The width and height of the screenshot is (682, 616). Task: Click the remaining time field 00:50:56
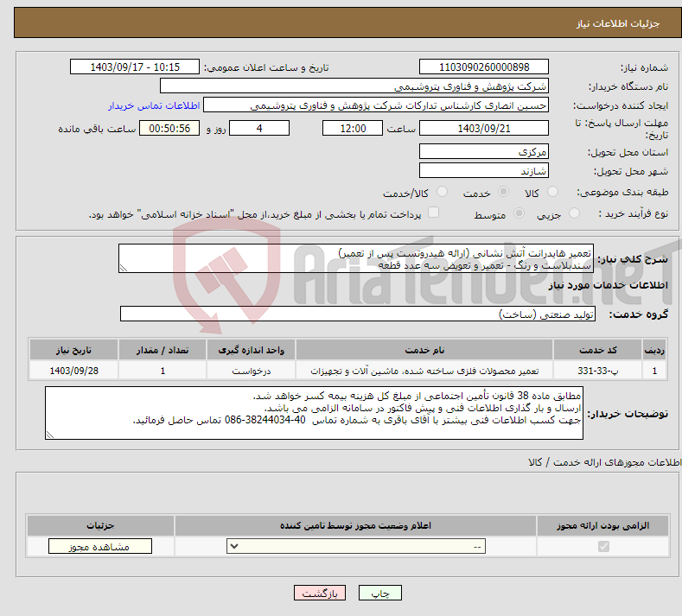click(169, 128)
